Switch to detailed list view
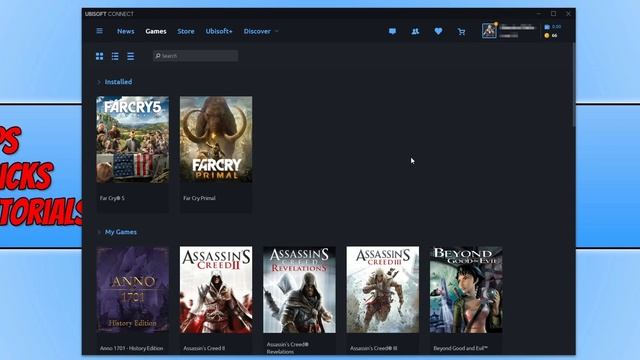 [x=115, y=56]
